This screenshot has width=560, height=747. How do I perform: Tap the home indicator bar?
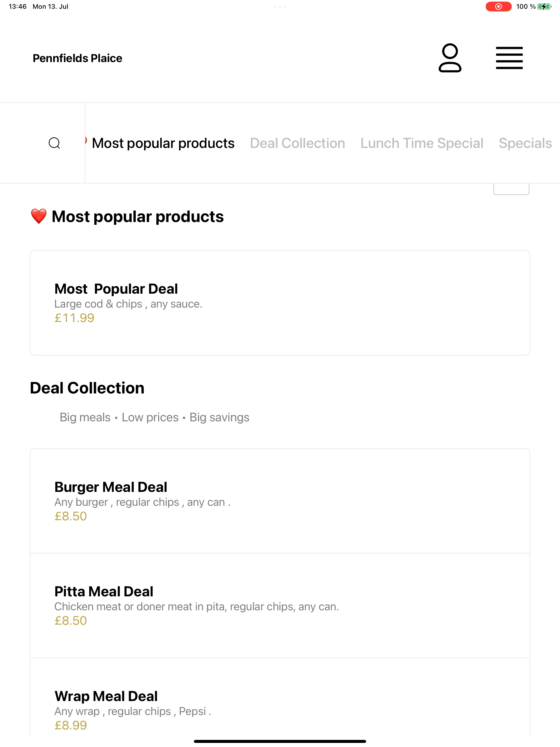pos(280,741)
